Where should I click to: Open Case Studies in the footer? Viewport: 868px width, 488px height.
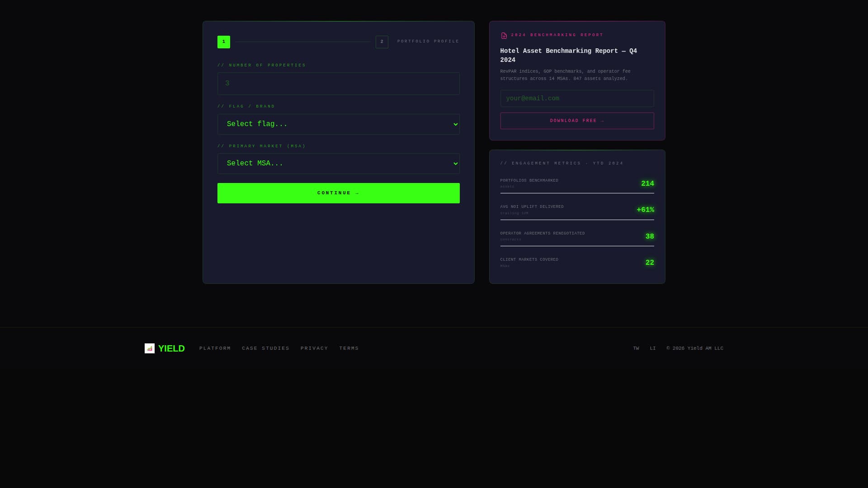265,348
